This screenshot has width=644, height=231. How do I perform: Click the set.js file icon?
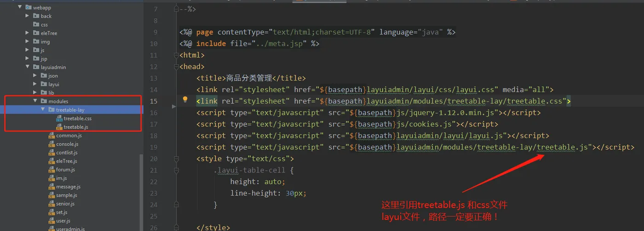[x=52, y=212]
